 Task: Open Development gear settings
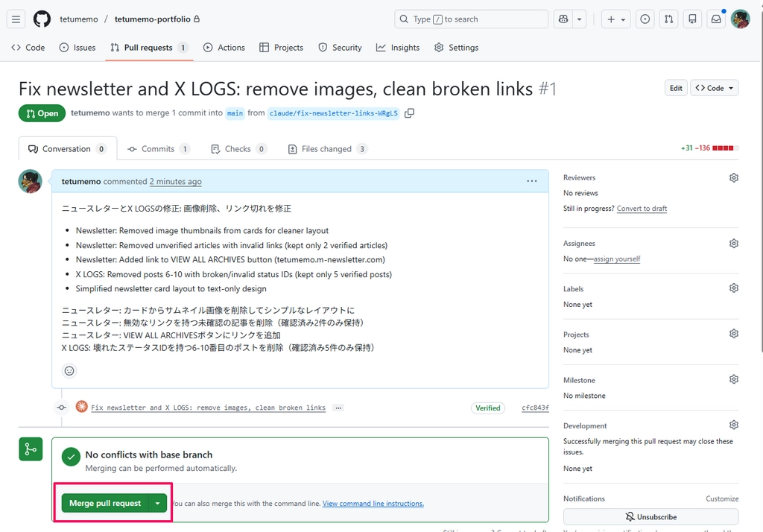(734, 425)
